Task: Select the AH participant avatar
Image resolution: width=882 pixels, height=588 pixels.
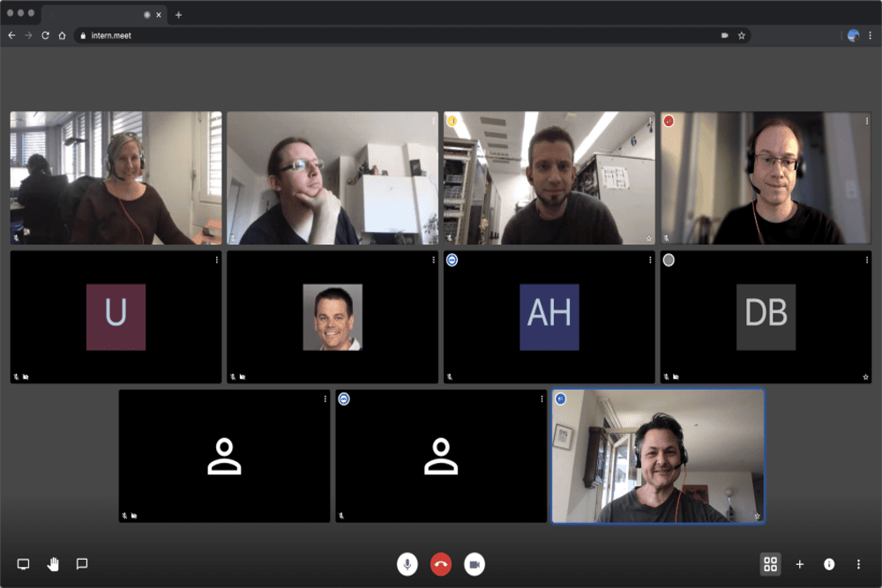Action: pyautogui.click(x=549, y=317)
